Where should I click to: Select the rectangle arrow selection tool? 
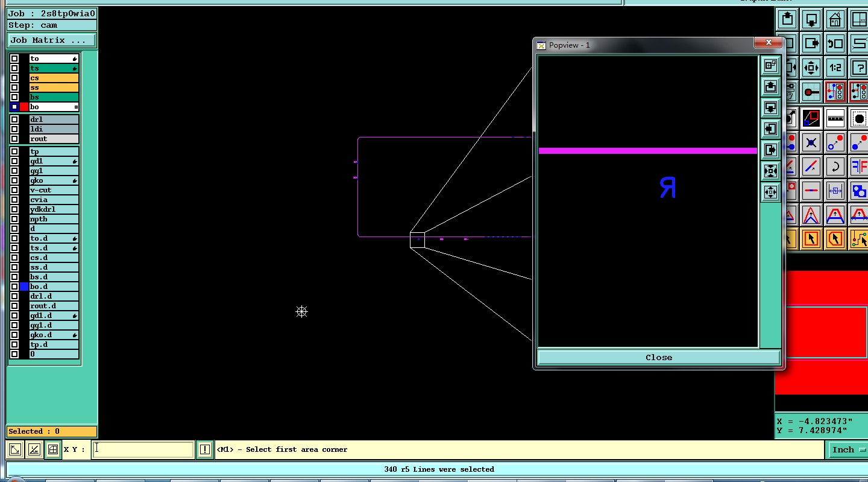(x=811, y=239)
